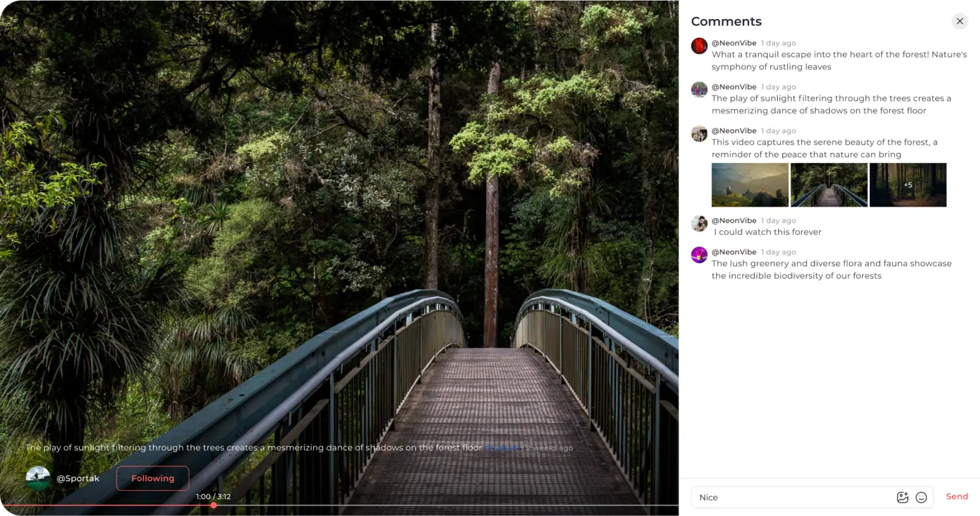This screenshot has width=980, height=516.
Task: Expand the +5 more images thumbnail
Action: pyautogui.click(x=908, y=185)
